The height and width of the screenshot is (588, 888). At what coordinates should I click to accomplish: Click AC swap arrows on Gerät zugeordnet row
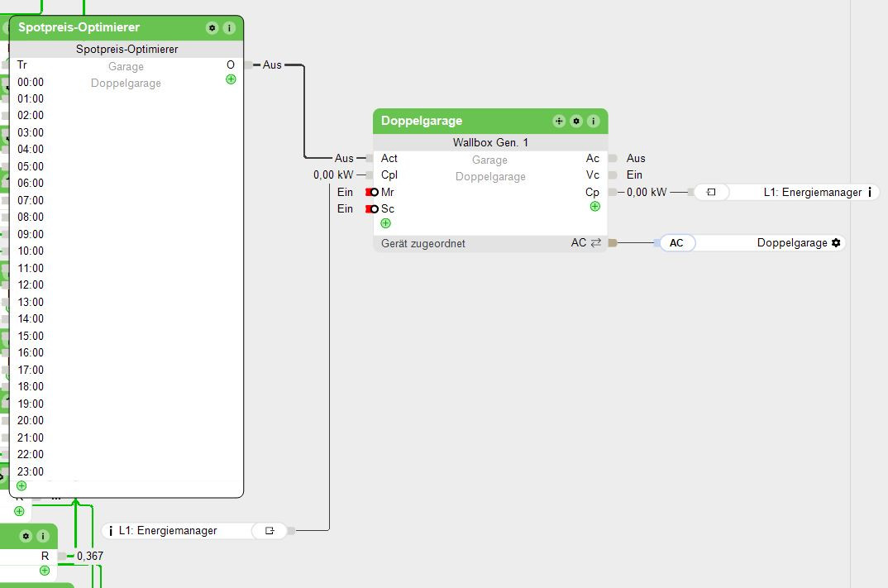(x=596, y=243)
